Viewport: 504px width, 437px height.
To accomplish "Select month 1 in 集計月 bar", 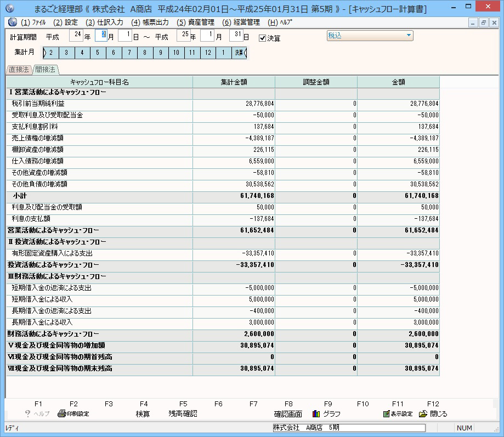I will point(224,53).
